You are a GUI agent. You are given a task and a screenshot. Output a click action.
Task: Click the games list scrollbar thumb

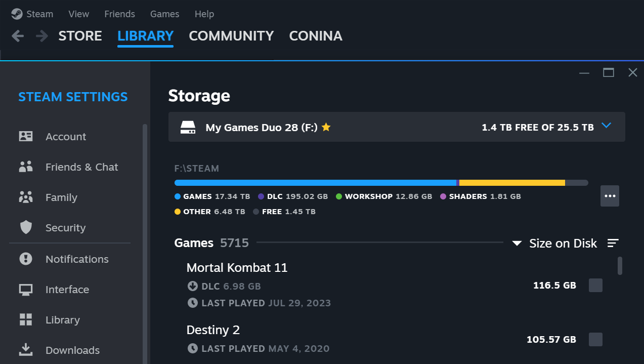[x=620, y=265]
